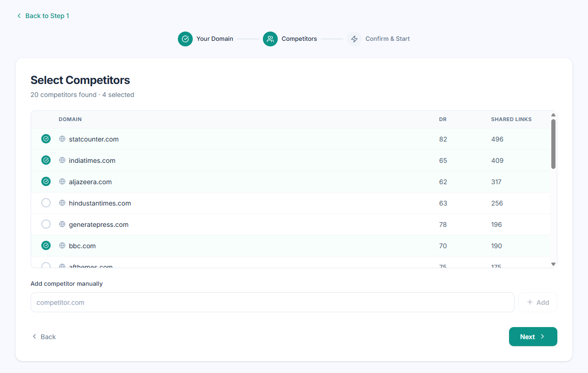Click globe icon beside generatepress.com
Viewport: 588px width, 373px height.
point(62,224)
